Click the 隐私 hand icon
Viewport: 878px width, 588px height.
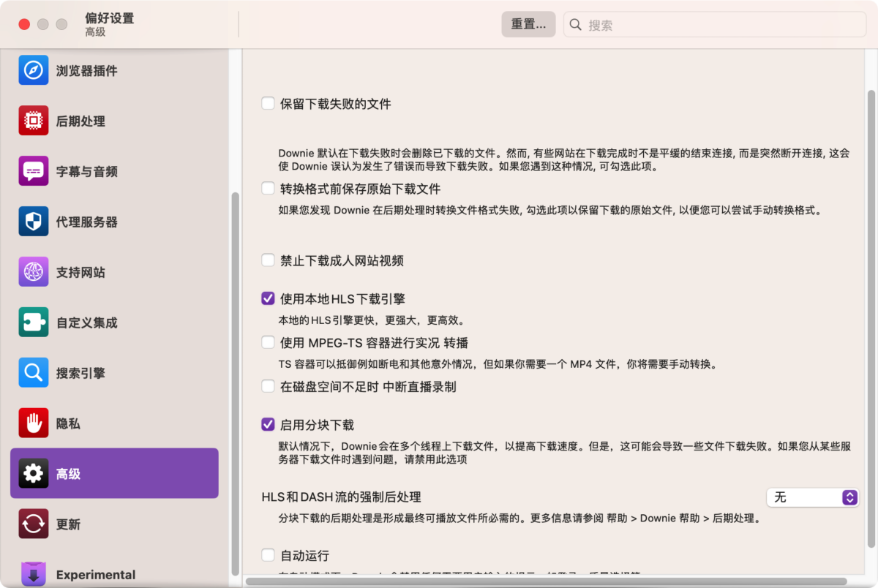point(34,423)
